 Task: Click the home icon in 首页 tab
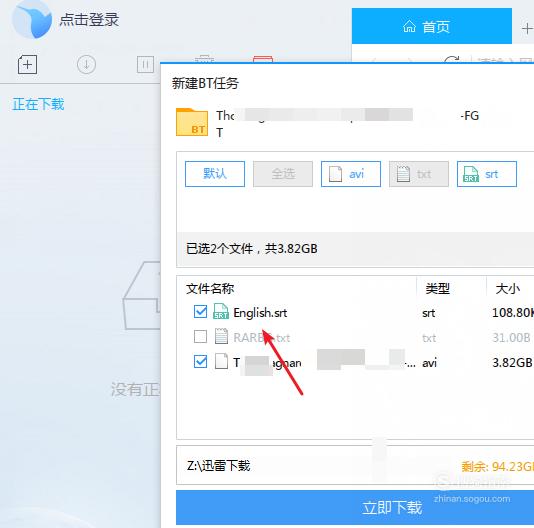(x=409, y=26)
